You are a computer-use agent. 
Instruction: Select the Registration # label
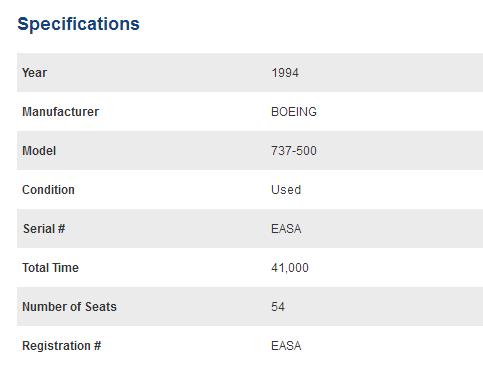pyautogui.click(x=62, y=346)
